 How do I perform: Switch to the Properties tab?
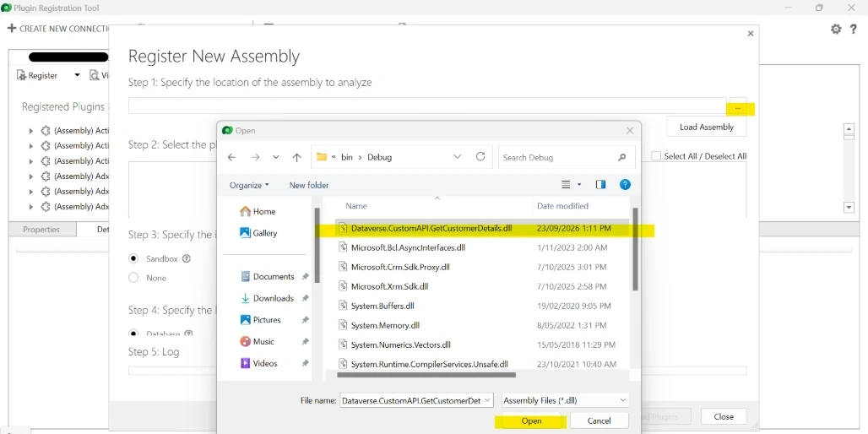[41, 229]
